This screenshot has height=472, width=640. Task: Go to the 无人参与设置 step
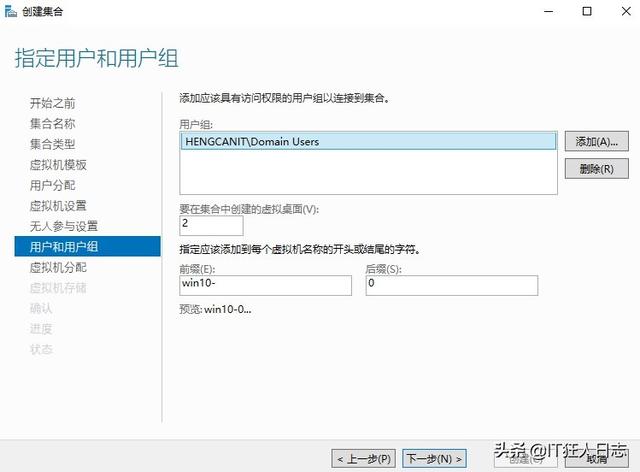[x=64, y=226]
